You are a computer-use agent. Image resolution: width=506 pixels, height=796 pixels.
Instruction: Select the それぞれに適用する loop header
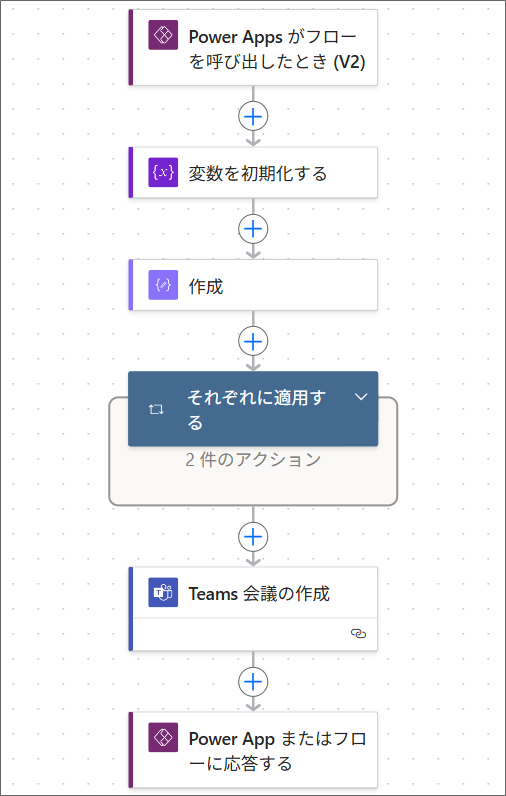pyautogui.click(x=253, y=409)
